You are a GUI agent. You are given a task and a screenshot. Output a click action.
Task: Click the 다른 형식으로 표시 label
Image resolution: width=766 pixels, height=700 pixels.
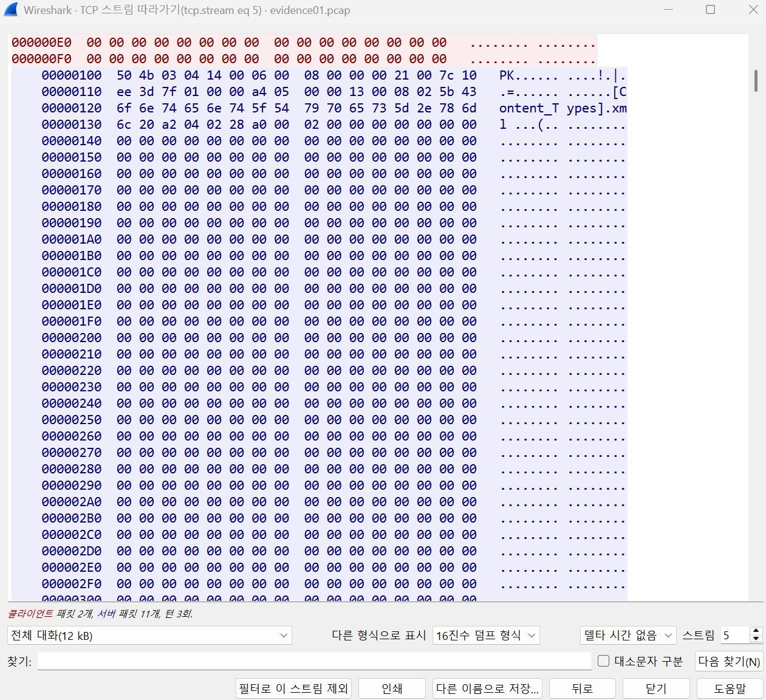(x=378, y=636)
